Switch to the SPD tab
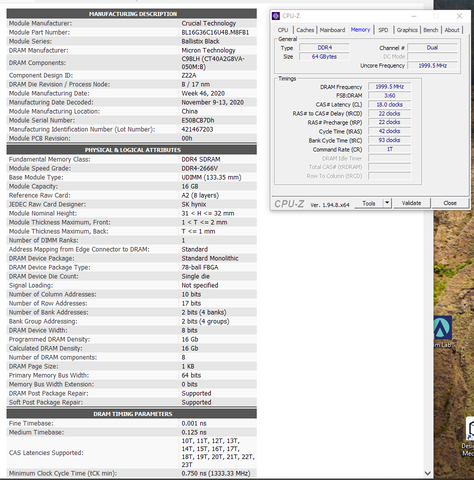Screen dimensions: 474x480 383,30
